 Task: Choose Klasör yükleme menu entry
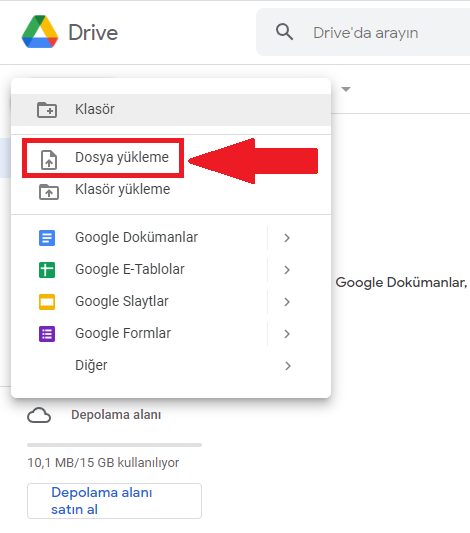[171, 190]
